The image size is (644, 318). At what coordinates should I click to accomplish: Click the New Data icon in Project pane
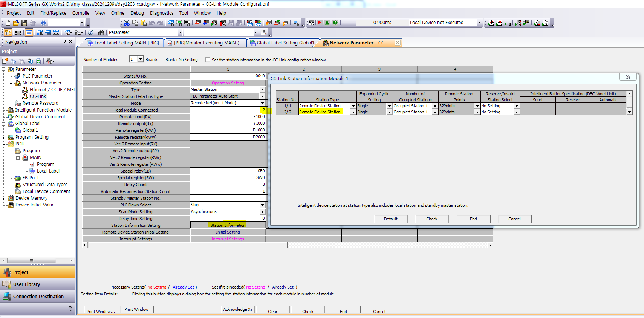[5, 61]
